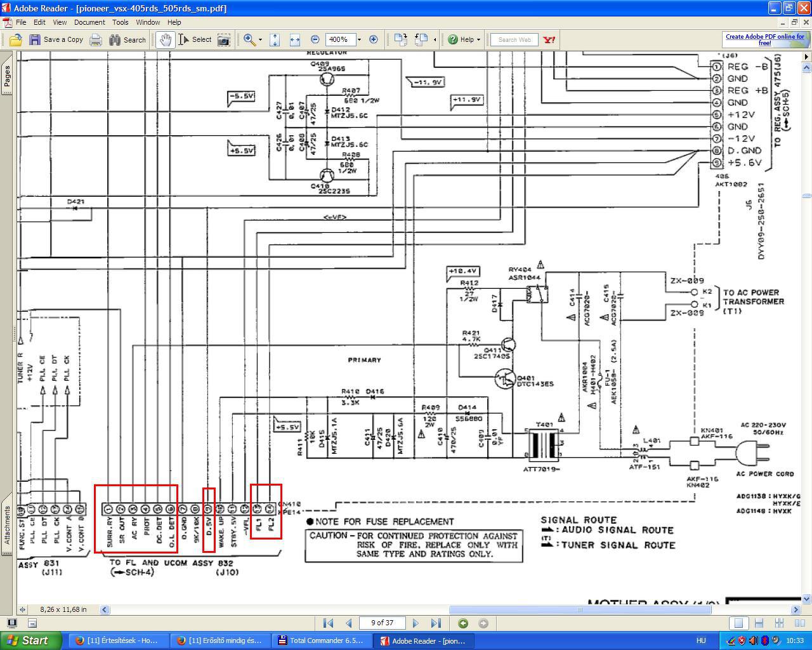Screen dimensions: 812x650
Task: Show the Attachments navigation tab
Action: click(7, 525)
